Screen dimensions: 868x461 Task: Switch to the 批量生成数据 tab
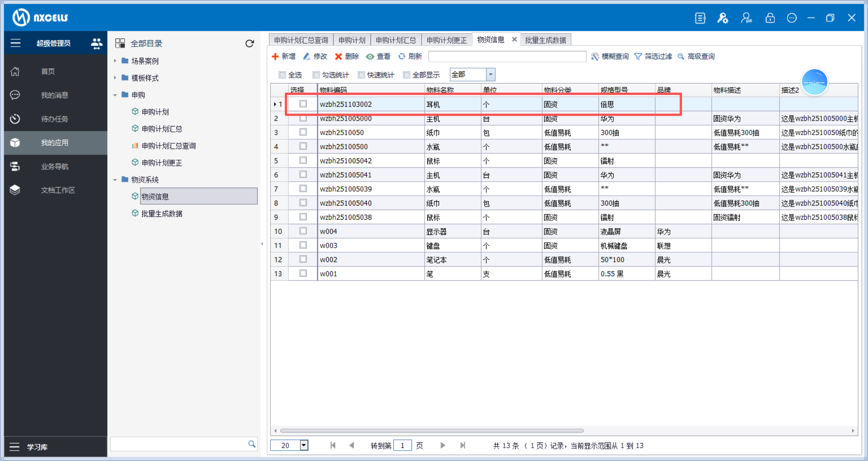(x=545, y=40)
